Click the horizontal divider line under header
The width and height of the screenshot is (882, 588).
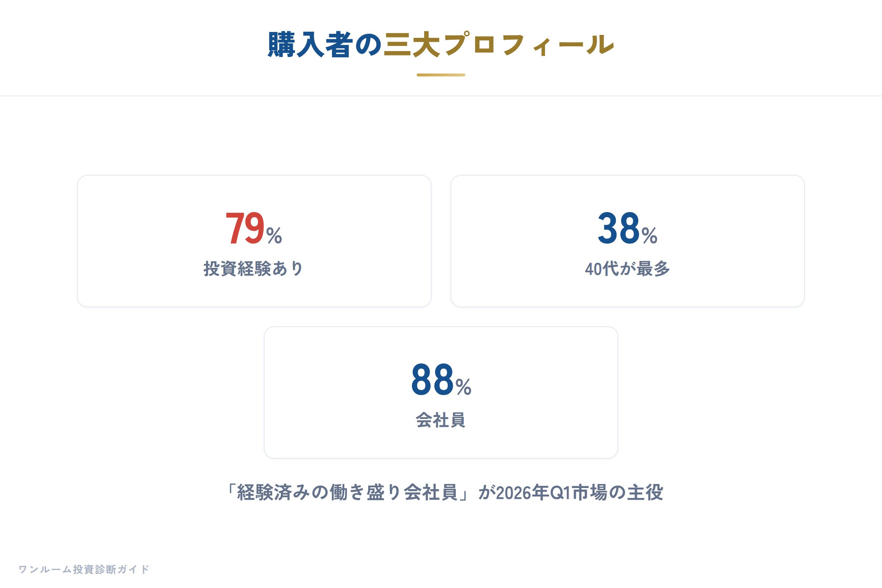click(x=441, y=96)
